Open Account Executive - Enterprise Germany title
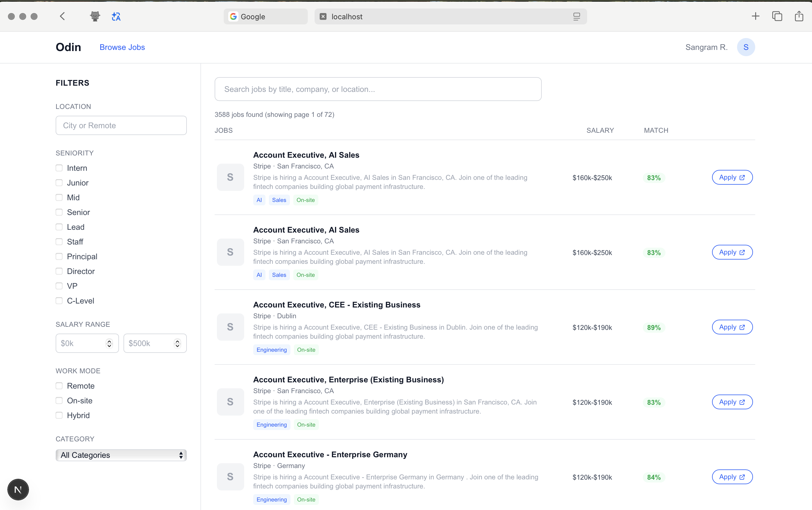The image size is (812, 510). (330, 454)
